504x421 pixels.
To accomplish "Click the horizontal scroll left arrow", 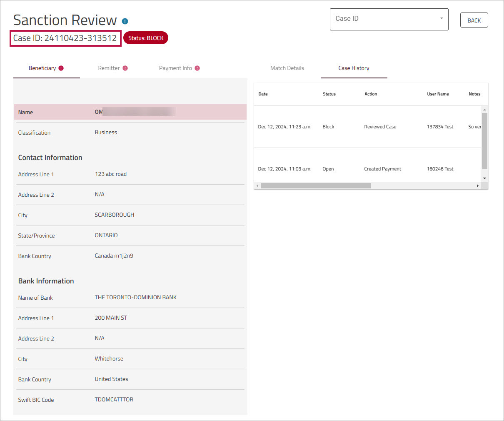I will tap(257, 186).
